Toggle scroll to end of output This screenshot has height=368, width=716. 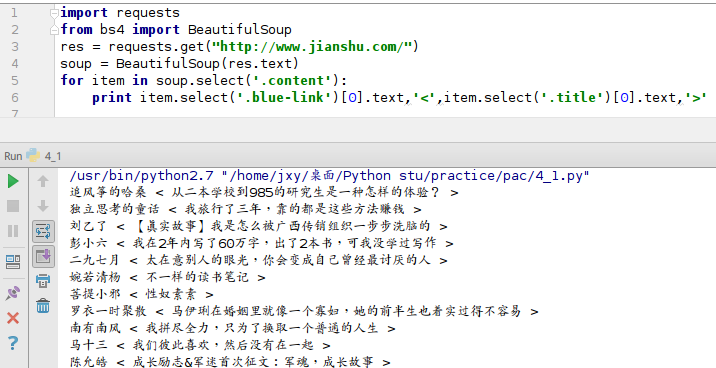(43, 257)
